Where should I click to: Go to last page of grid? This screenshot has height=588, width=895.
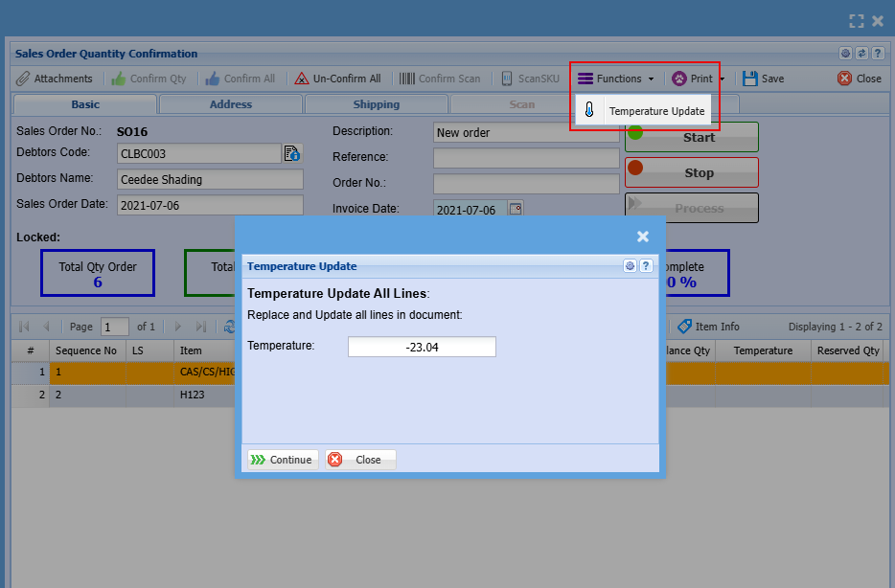(200, 327)
